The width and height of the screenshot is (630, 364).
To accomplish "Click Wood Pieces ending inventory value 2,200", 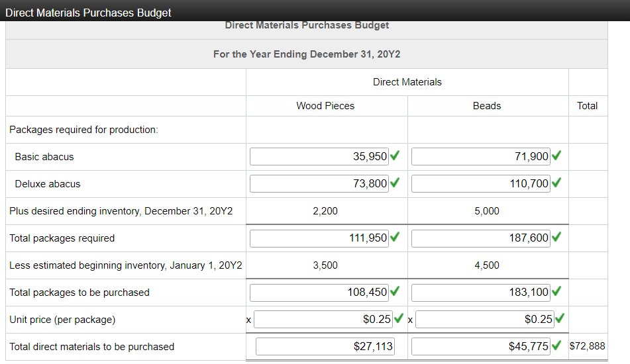I will [325, 211].
